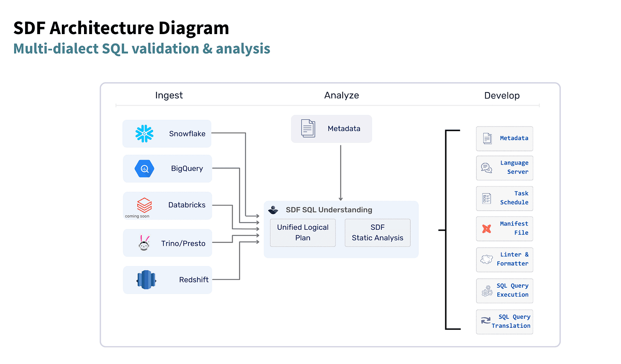Viewport: 621px width, 364px height.
Task: Click the Redshift label text
Action: coord(194,280)
